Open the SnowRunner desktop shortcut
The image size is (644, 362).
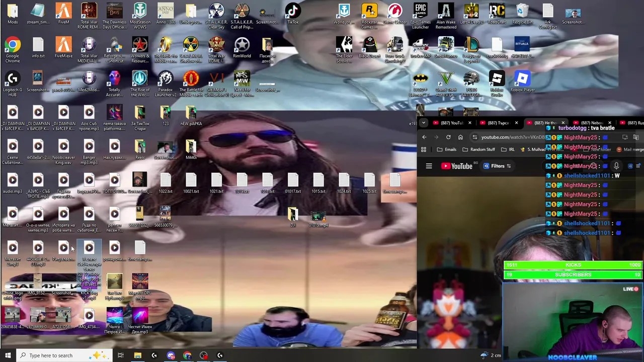(446, 47)
